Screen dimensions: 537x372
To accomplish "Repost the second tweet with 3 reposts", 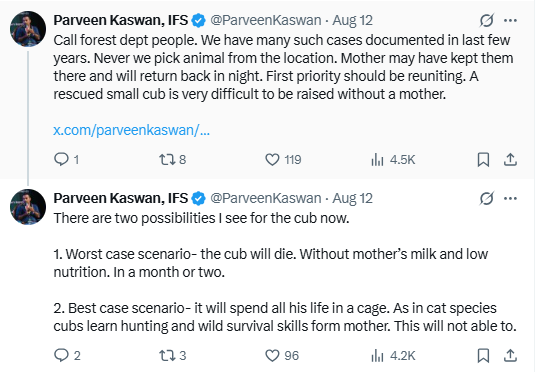I will click(x=173, y=356).
